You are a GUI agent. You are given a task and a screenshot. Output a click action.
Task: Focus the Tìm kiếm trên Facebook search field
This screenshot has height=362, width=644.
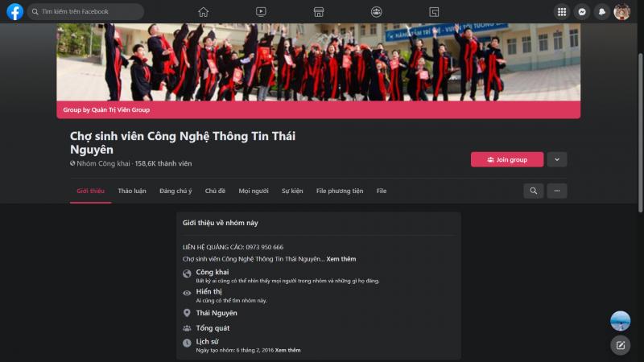coord(86,11)
